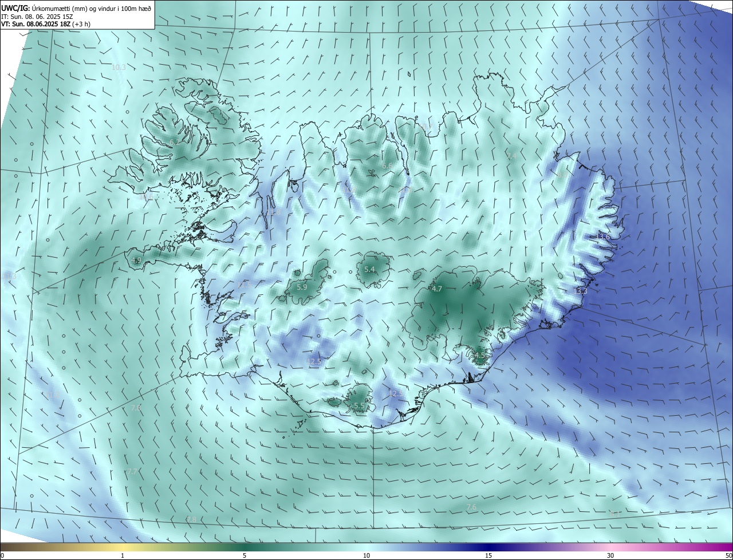Click the colorbar tick label 10
Image resolution: width=733 pixels, height=560 pixels.
pyautogui.click(x=366, y=555)
